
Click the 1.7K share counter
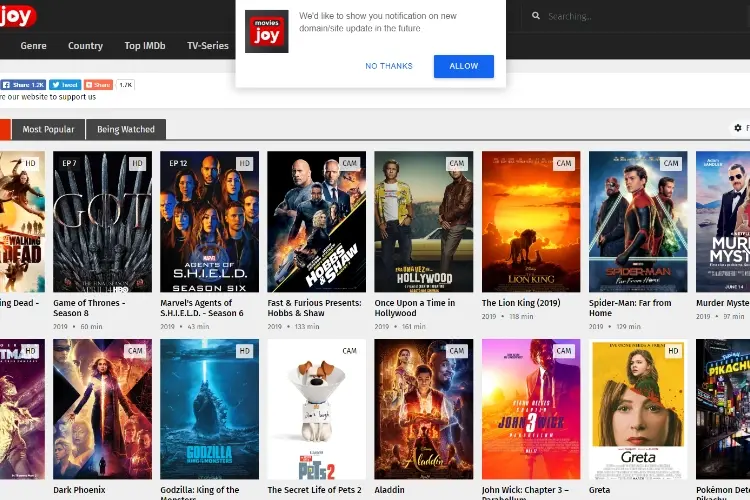[126, 85]
